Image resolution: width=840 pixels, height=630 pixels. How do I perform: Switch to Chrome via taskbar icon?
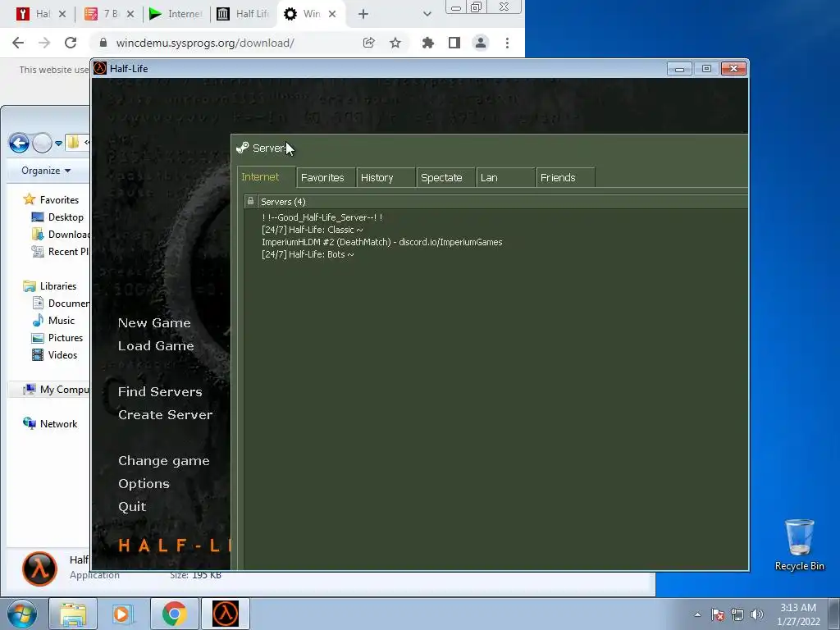174,614
